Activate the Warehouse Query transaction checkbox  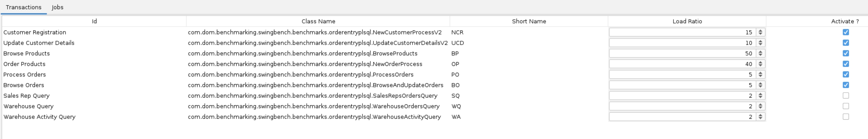coord(845,106)
